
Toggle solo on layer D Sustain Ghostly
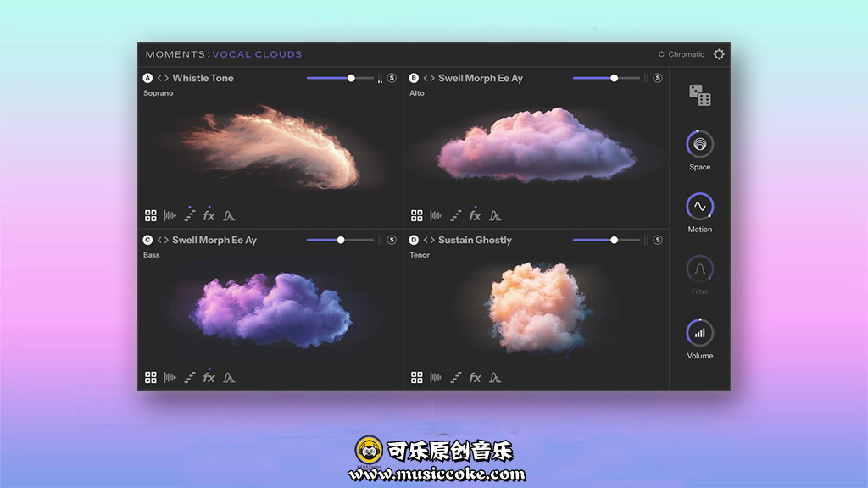658,240
